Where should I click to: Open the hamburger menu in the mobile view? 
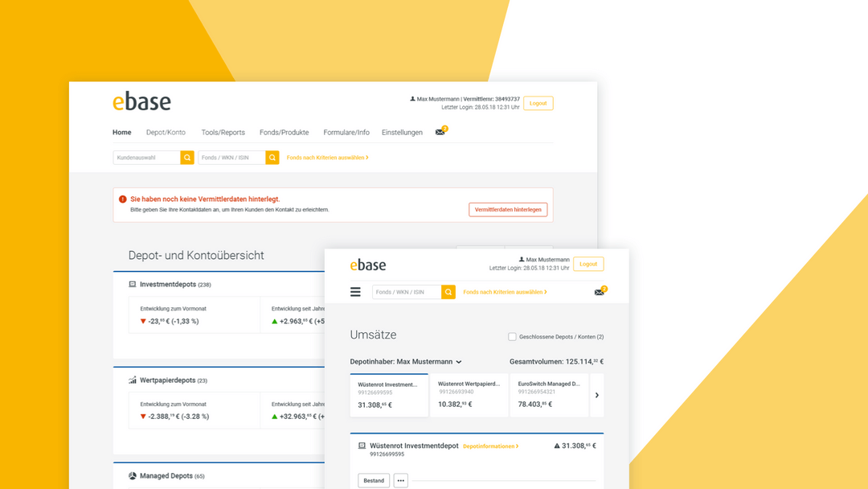coord(355,292)
